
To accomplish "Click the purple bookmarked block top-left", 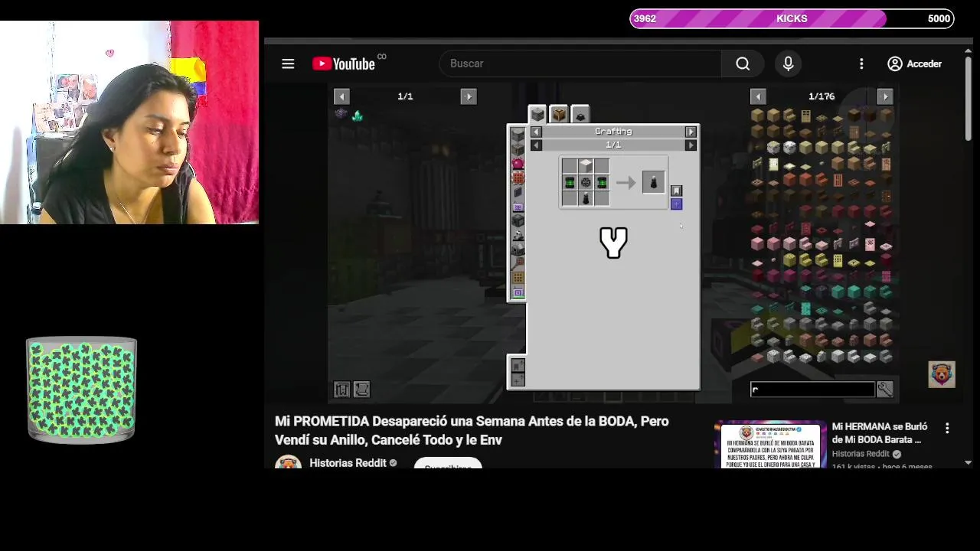I will point(341,114).
